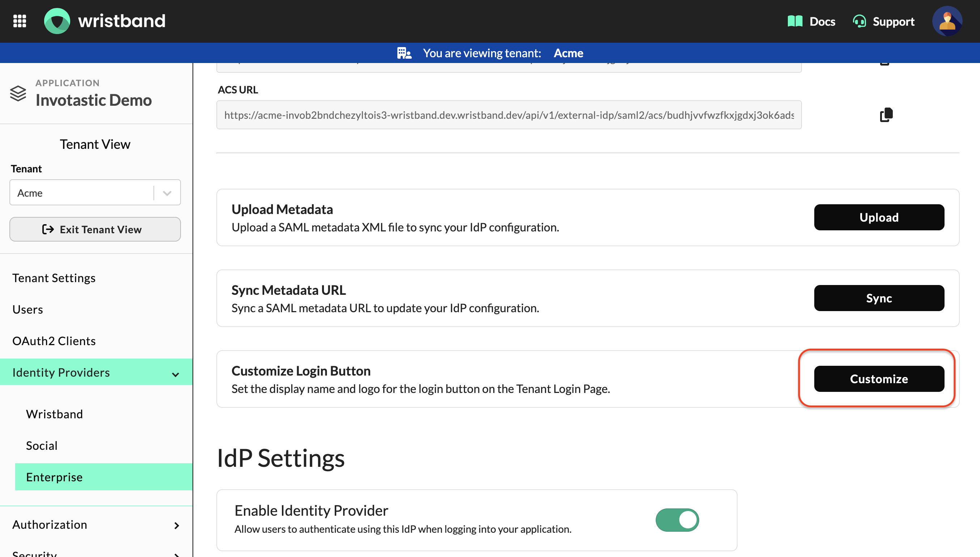Open the apps grid menu icon
The width and height of the screenshot is (980, 557).
[20, 21]
